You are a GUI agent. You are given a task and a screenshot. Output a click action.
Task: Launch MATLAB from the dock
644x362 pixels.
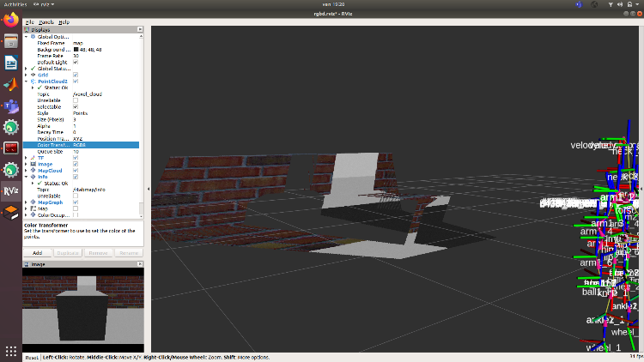point(11,84)
